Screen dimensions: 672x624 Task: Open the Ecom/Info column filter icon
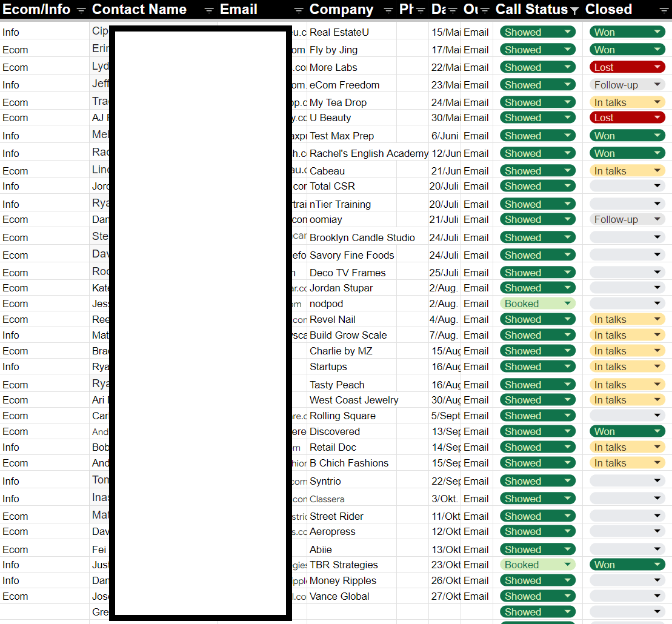(81, 10)
